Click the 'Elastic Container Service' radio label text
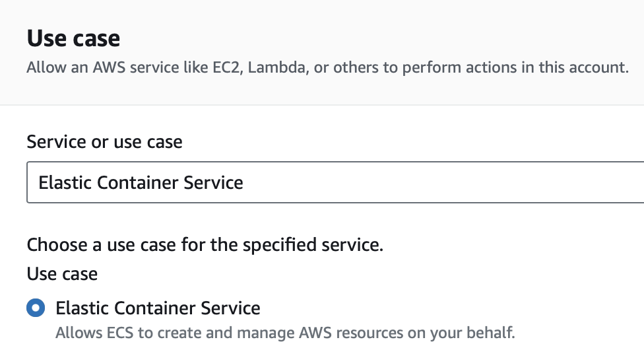The width and height of the screenshot is (644, 350). 158,308
